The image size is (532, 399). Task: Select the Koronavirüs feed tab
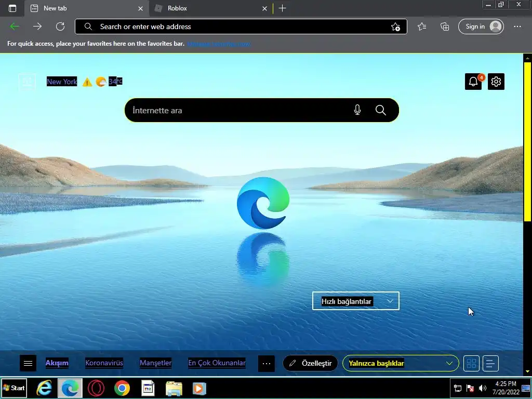coord(104,363)
